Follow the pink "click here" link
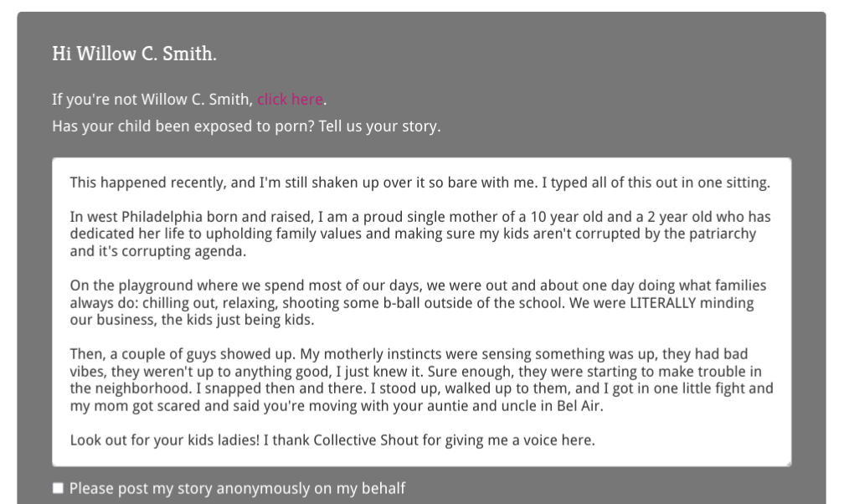The height and width of the screenshot is (504, 844). [x=290, y=100]
